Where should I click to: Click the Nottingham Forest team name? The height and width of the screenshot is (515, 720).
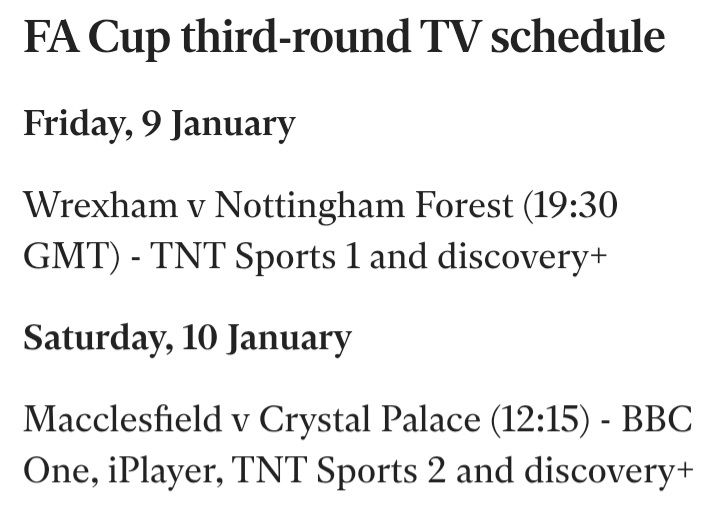click(364, 207)
